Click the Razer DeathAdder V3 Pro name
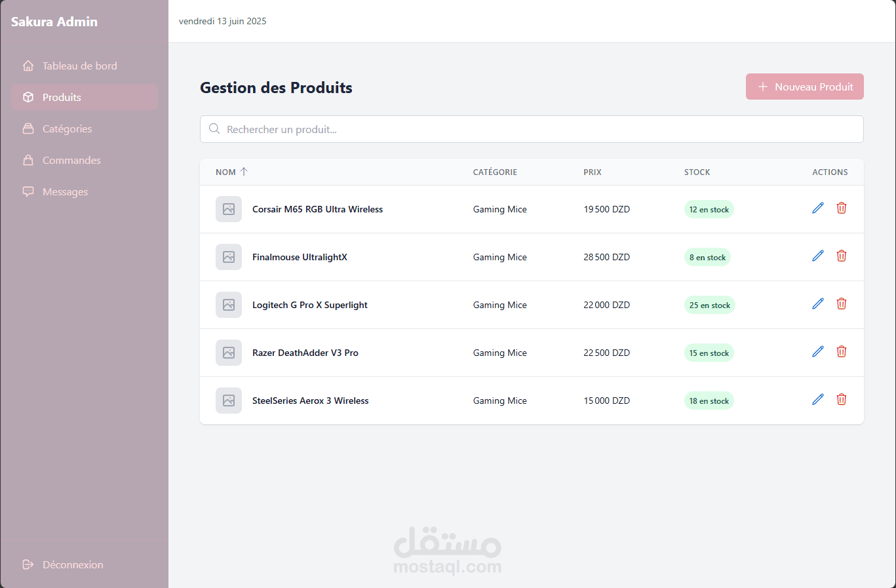The height and width of the screenshot is (588, 896). pyautogui.click(x=305, y=353)
